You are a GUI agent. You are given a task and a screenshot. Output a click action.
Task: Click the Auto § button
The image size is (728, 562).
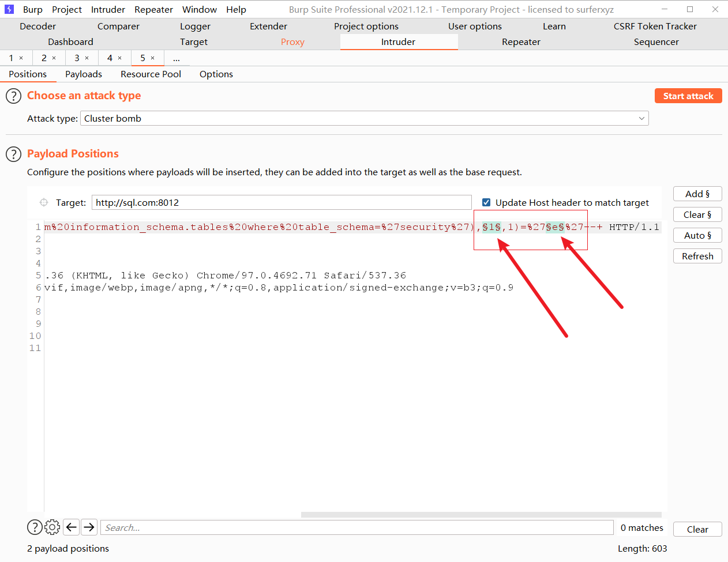coord(697,235)
